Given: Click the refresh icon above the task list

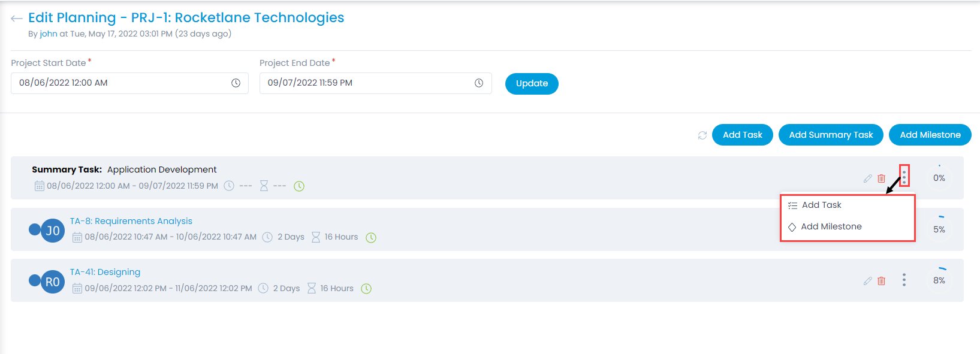Looking at the screenshot, I should click(702, 135).
